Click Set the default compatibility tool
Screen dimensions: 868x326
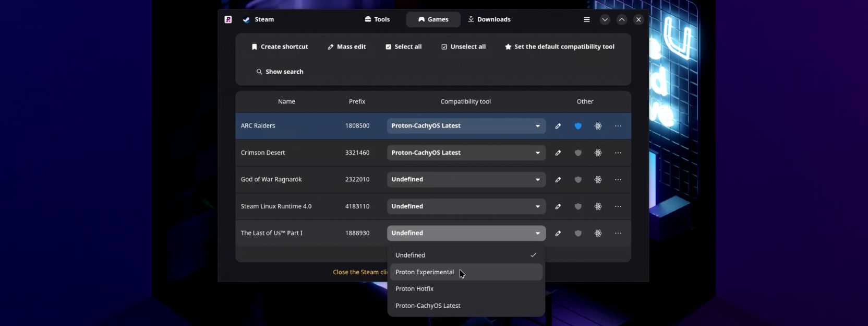[560, 46]
